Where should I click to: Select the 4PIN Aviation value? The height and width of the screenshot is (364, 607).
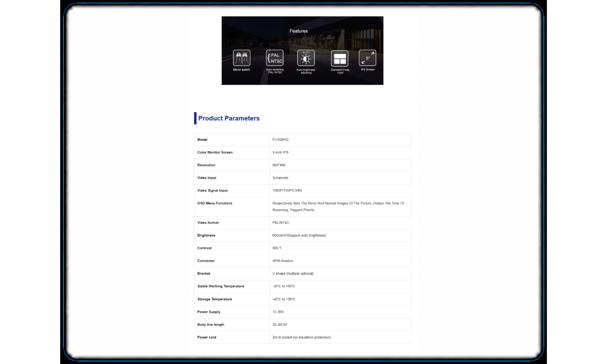[x=283, y=261]
